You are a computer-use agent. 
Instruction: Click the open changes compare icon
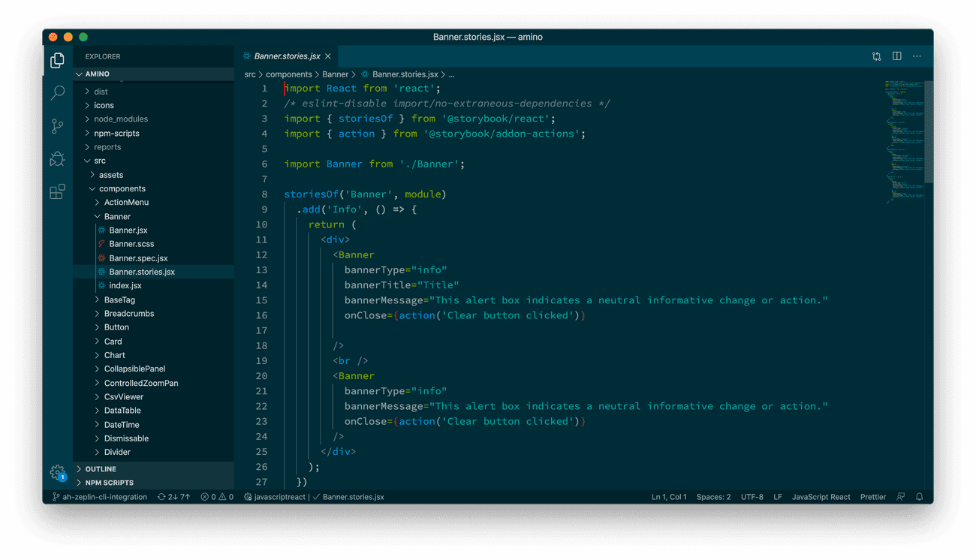[x=876, y=56]
